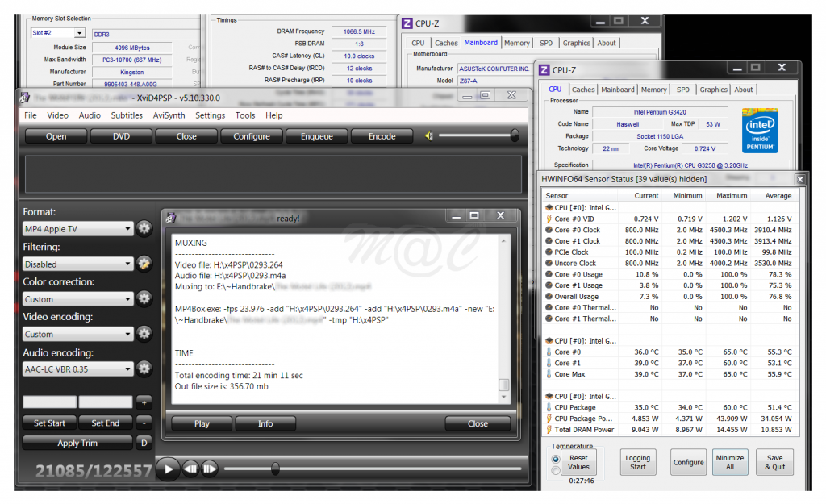Open Format settings gear beside MP4 Apple TV
826x504 pixels.
click(144, 229)
